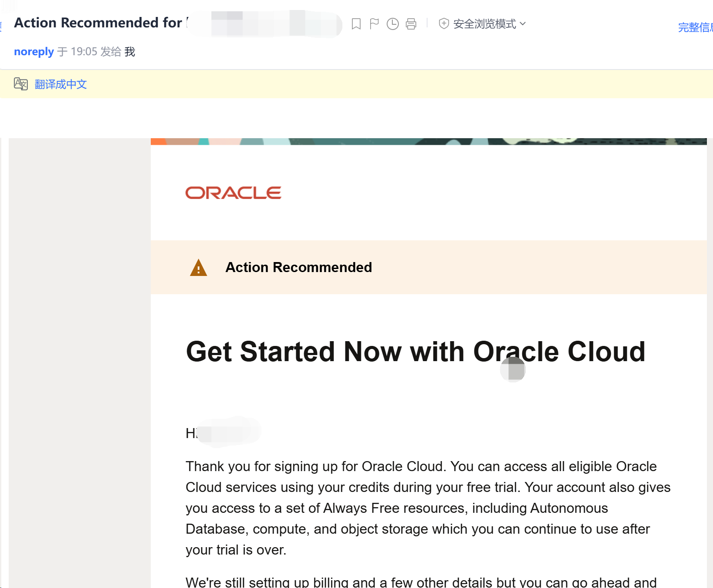Click the translate icon in the yellow bar

point(21,84)
